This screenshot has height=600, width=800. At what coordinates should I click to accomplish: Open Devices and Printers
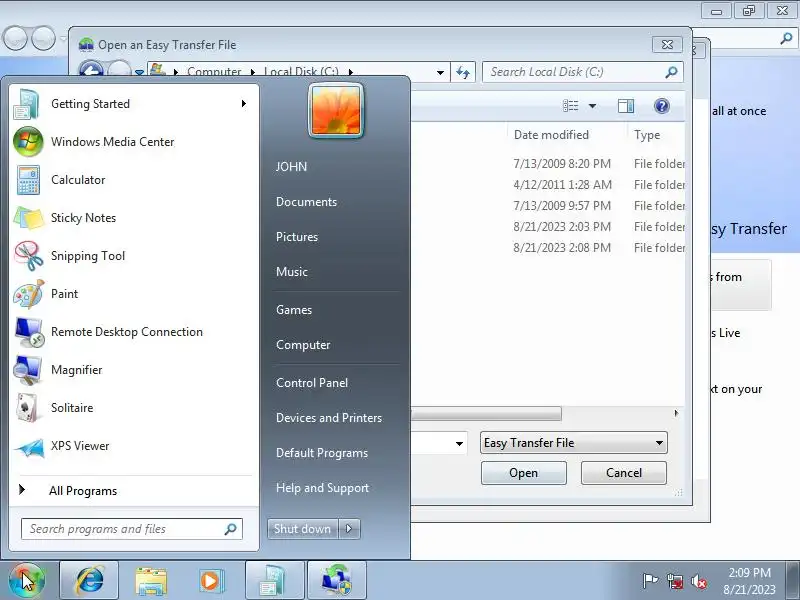329,418
